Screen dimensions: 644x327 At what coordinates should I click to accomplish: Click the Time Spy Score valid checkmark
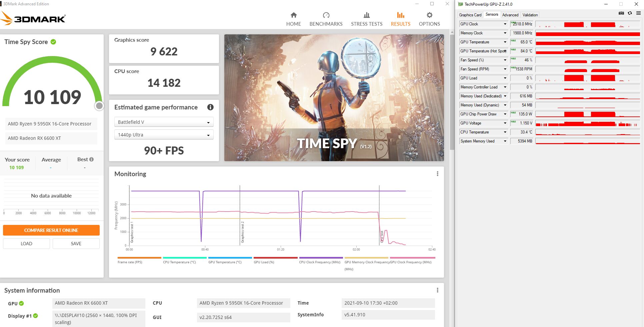[x=53, y=42]
